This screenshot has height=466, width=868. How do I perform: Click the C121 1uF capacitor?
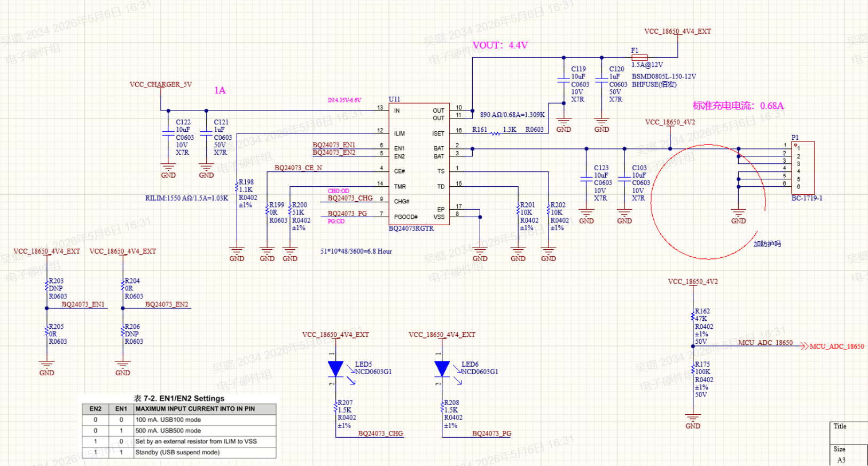206,133
